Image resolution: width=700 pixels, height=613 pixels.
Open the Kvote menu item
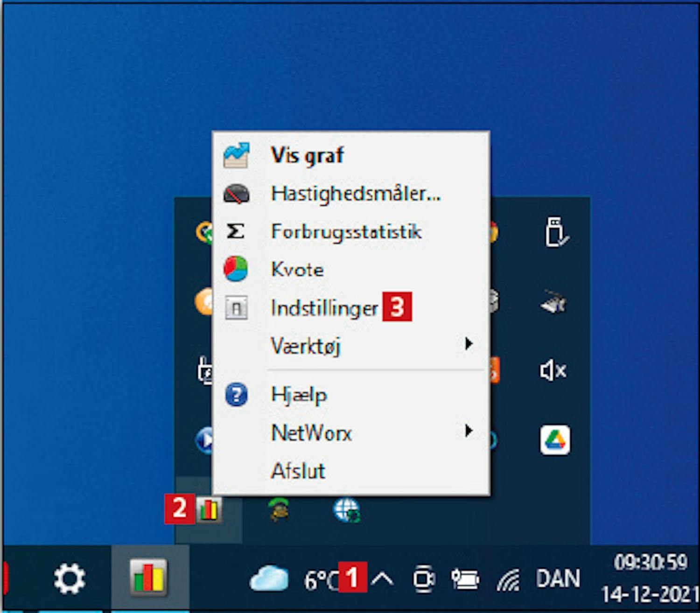(350, 270)
